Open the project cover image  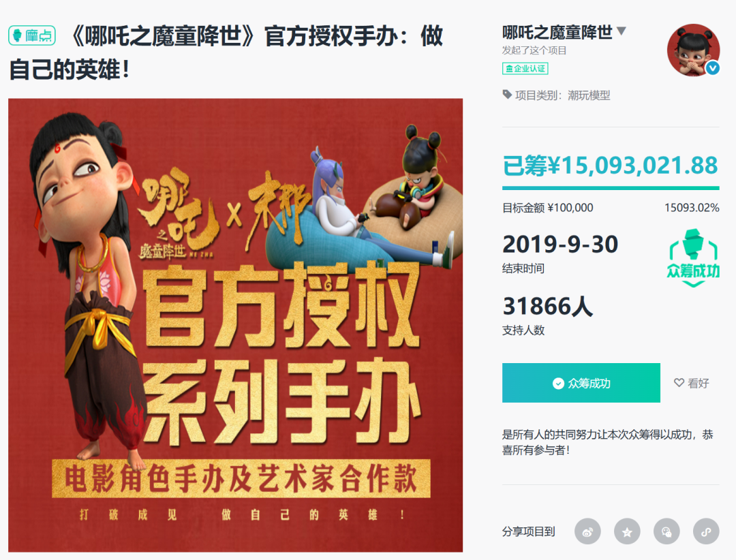(236, 325)
